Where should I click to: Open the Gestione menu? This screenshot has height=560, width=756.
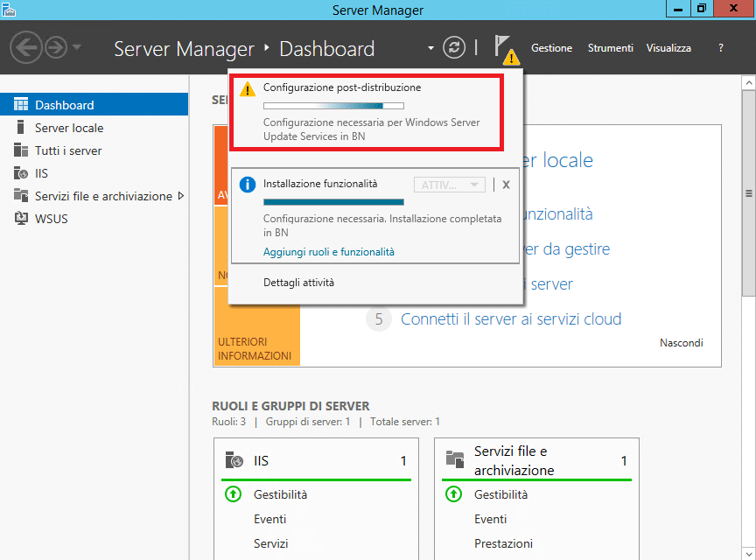point(551,48)
